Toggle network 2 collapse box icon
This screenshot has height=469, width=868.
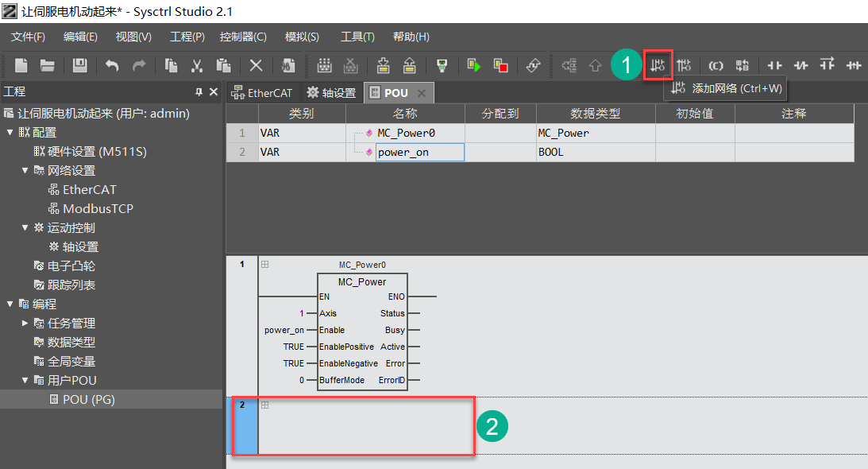point(265,405)
